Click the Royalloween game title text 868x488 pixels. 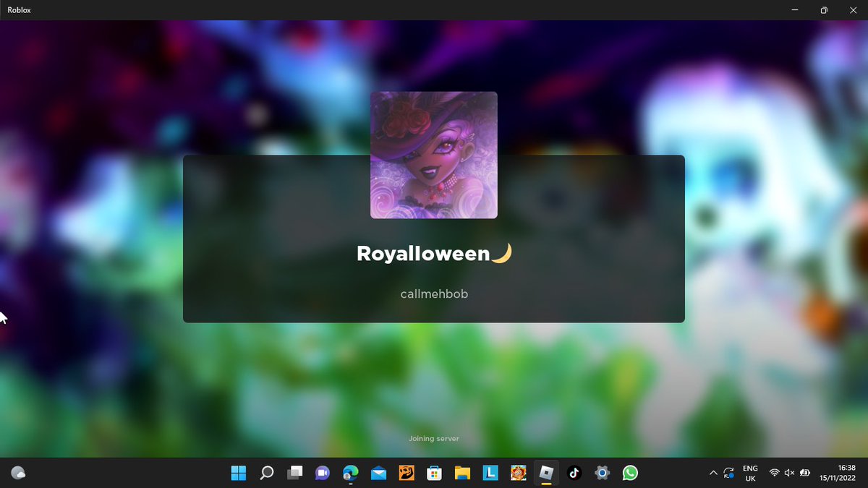pos(434,254)
